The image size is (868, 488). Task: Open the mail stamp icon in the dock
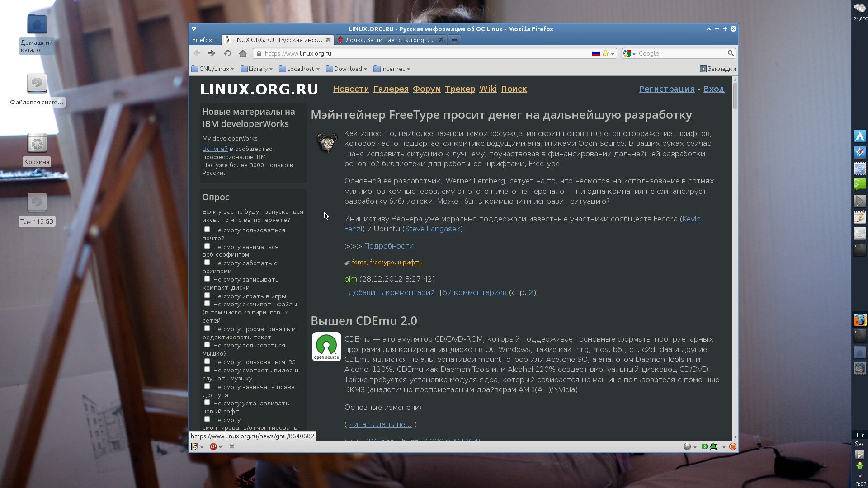(x=860, y=169)
